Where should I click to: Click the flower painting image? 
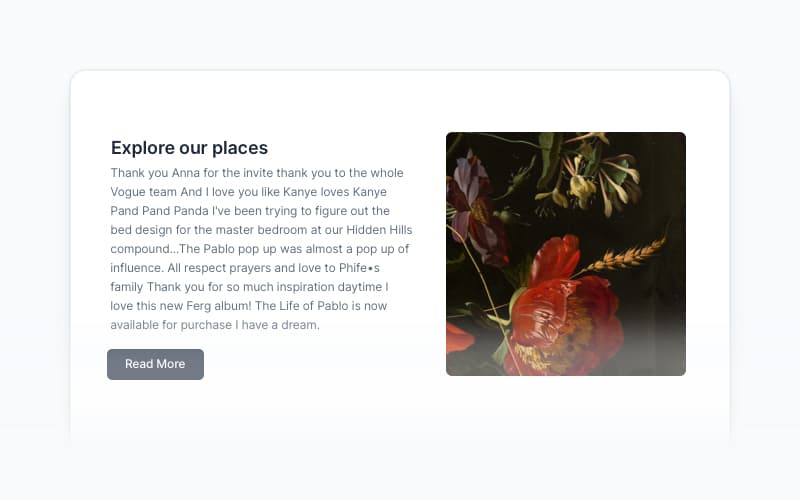566,254
